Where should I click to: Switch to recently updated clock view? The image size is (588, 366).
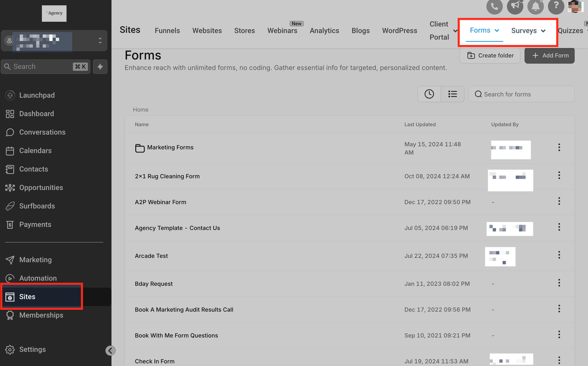tap(429, 94)
